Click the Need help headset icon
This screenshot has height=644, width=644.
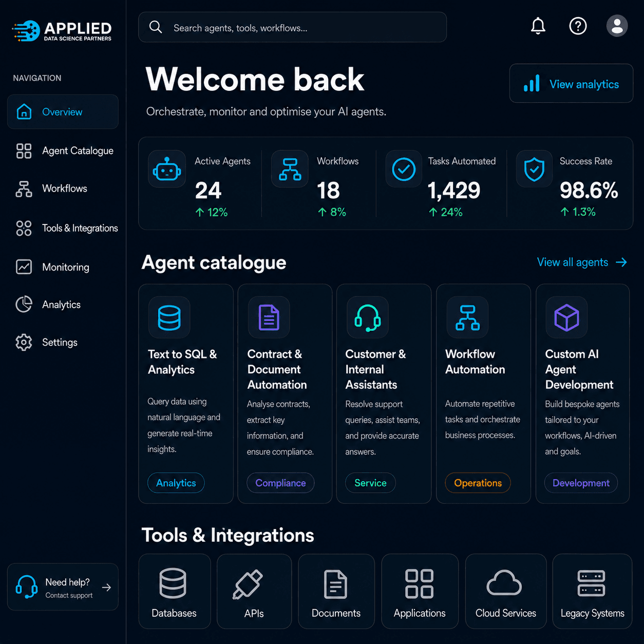pyautogui.click(x=27, y=586)
